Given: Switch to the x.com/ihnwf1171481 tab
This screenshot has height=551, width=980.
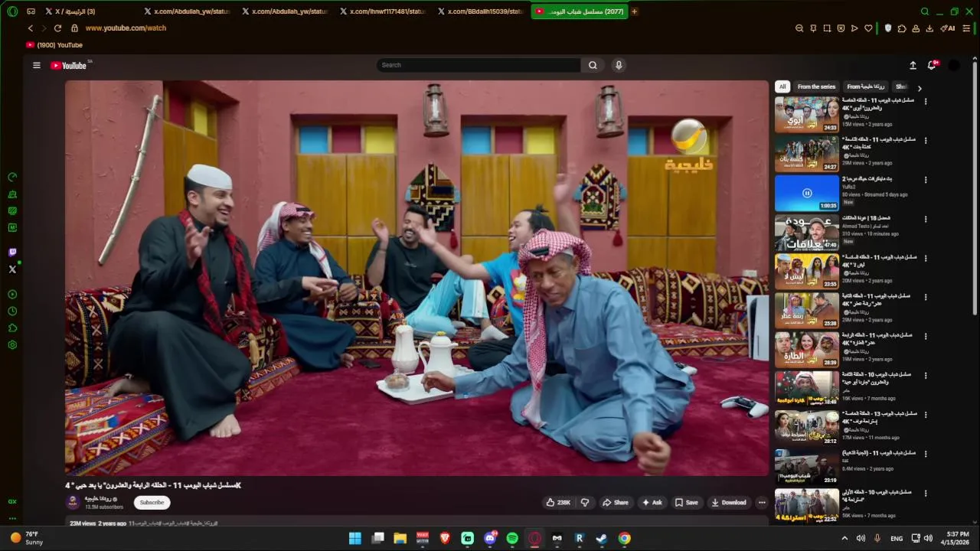Looking at the screenshot, I should [383, 11].
